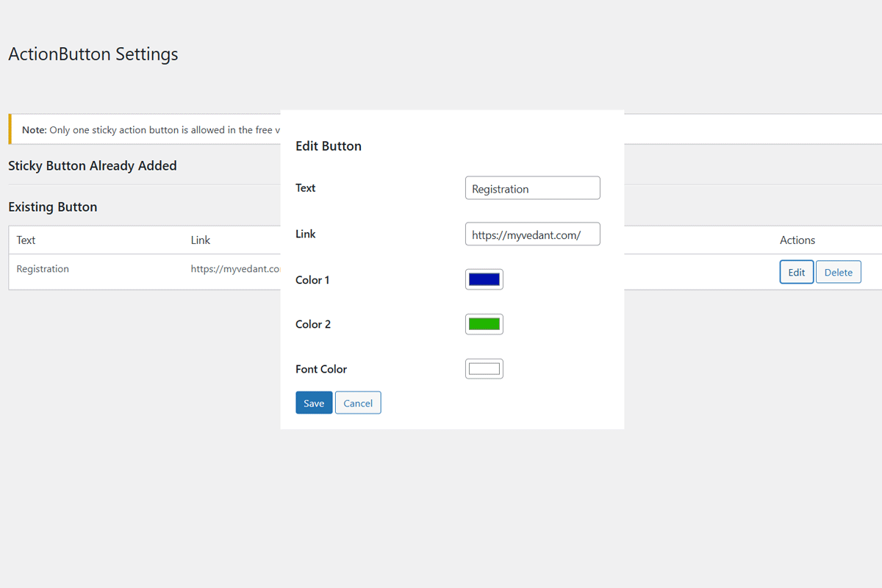The image size is (882, 588).
Task: Click the "Link" label in the dialog
Action: (305, 234)
